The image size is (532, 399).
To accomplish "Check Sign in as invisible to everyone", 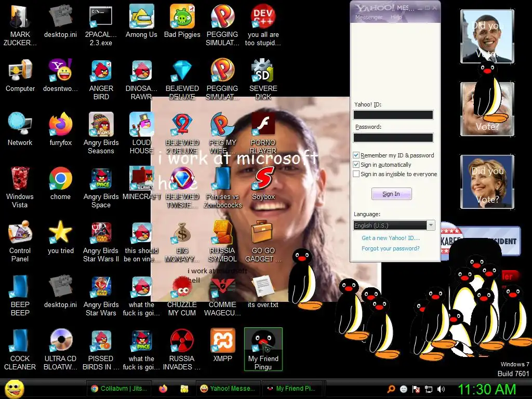I will point(356,174).
